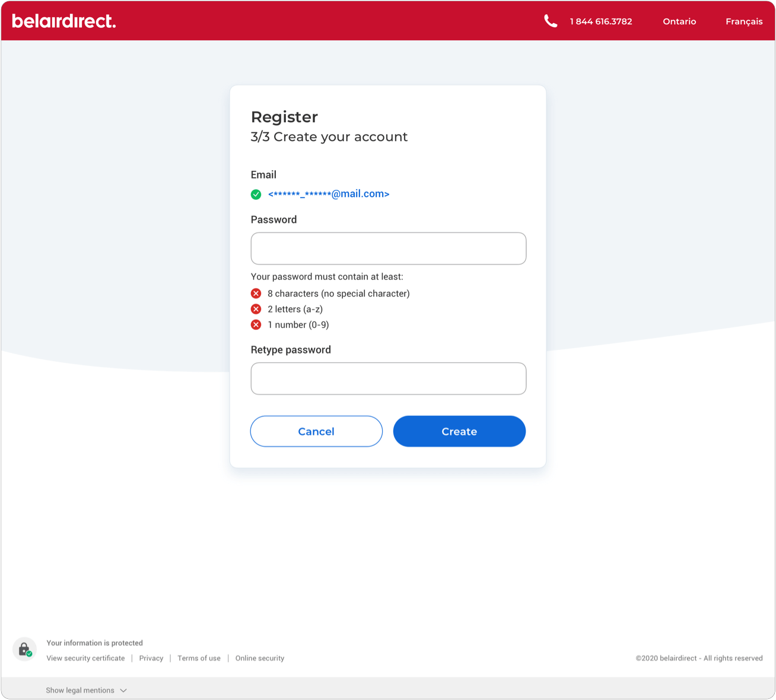
Task: Cancel the account registration
Action: (316, 431)
